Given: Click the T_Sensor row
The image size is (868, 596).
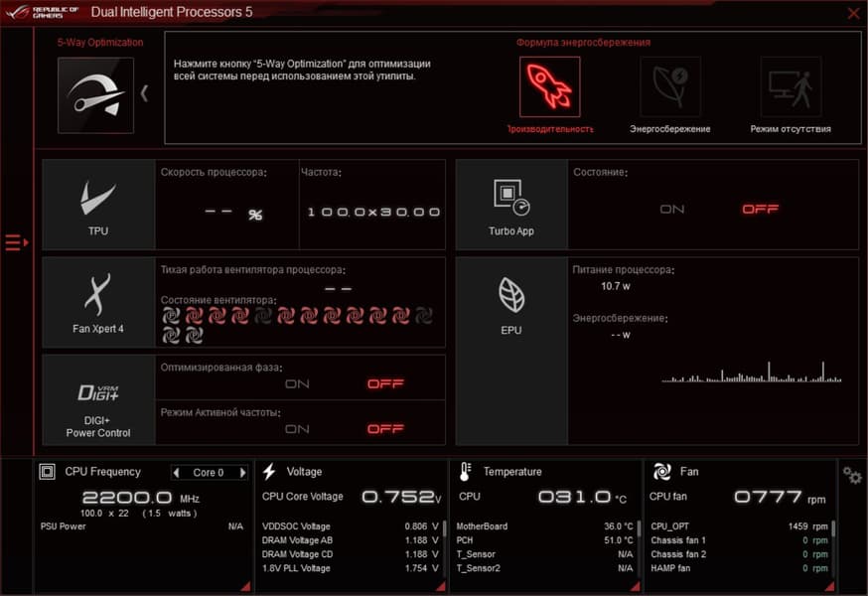Looking at the screenshot, I should point(544,554).
